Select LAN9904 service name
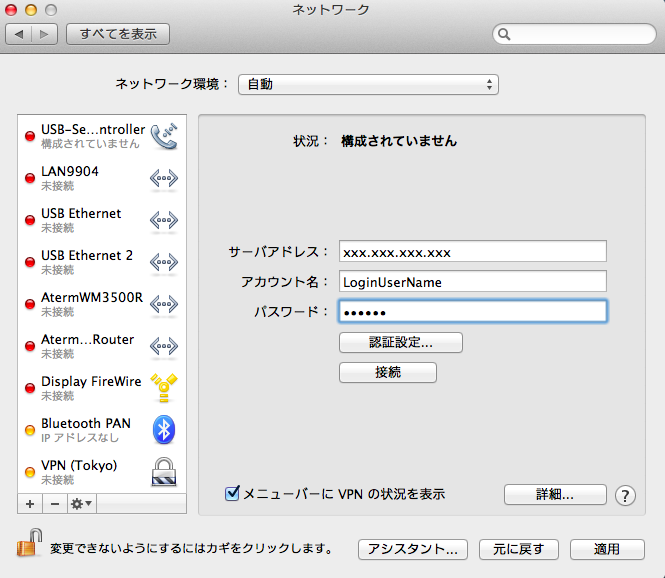 [x=70, y=171]
